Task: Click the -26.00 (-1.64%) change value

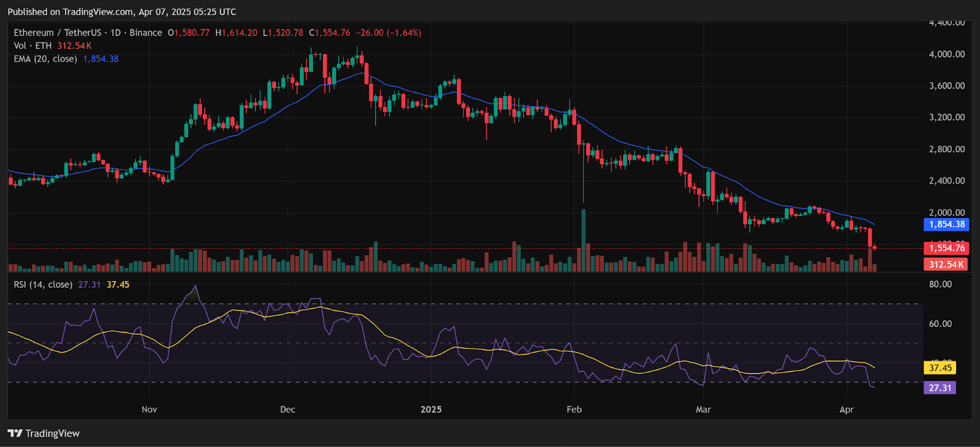Action: click(x=388, y=33)
